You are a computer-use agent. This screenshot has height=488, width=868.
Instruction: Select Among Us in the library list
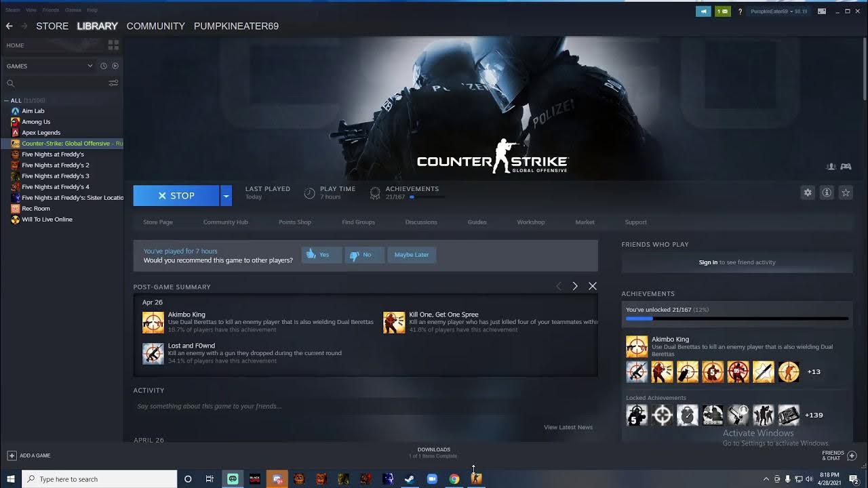point(36,122)
